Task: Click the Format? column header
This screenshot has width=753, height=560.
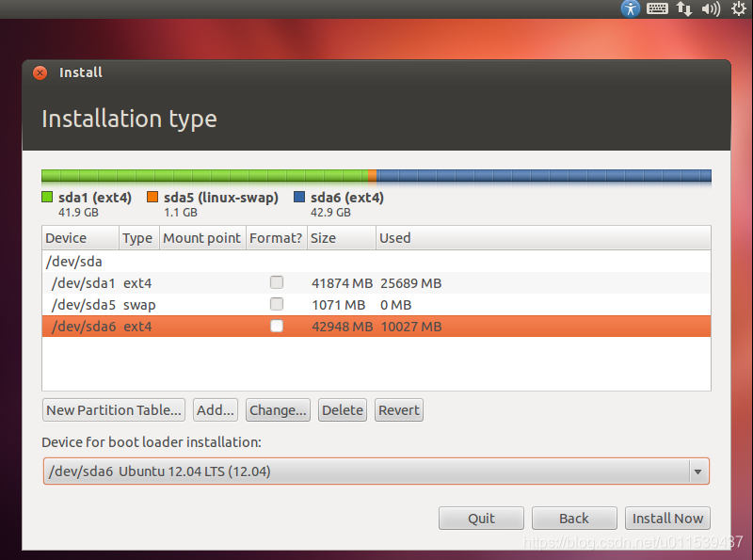Action: pos(276,238)
